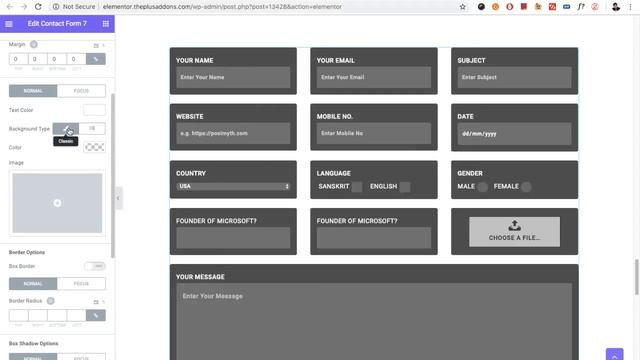Click the scroll-to-top arrow button
Viewport: 640px width, 360px height.
click(x=614, y=354)
